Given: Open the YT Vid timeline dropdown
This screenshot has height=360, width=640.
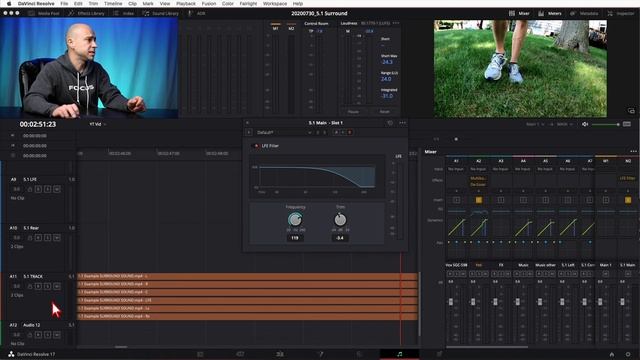Looking at the screenshot, I should point(98,124).
